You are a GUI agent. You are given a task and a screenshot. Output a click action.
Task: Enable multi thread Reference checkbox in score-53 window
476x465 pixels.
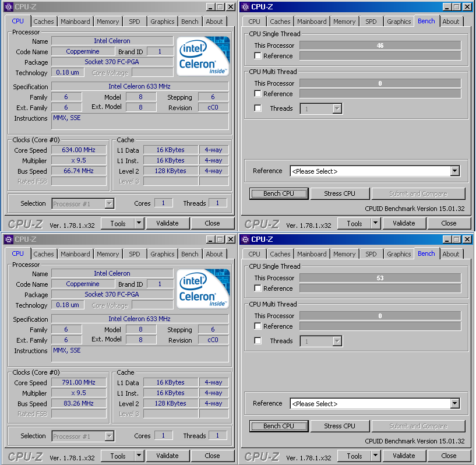(x=258, y=326)
